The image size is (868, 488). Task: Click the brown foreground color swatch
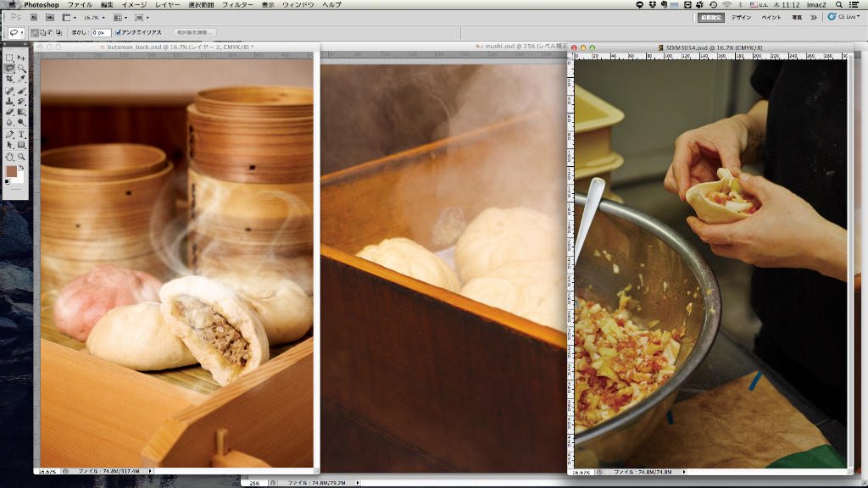pos(12,172)
